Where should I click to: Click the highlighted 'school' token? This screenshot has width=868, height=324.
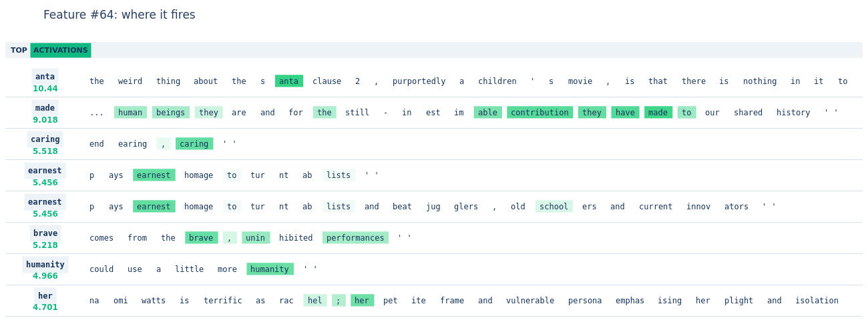pos(554,207)
